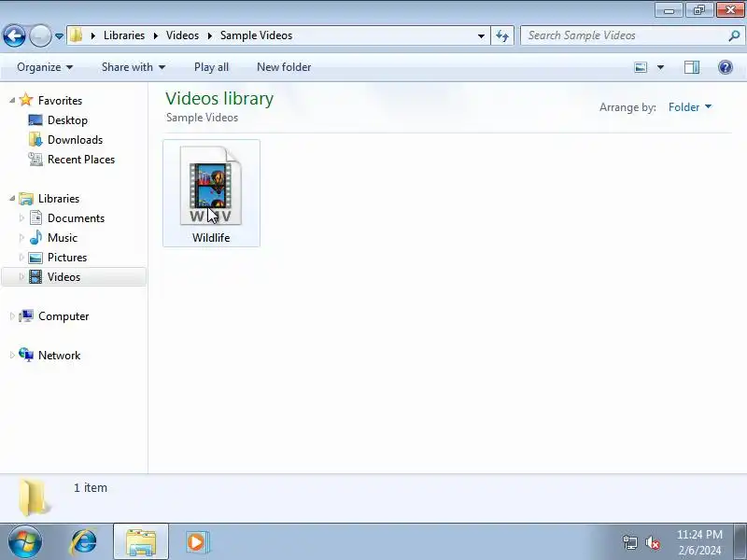Select the Pictures library
The image size is (747, 560).
point(67,258)
